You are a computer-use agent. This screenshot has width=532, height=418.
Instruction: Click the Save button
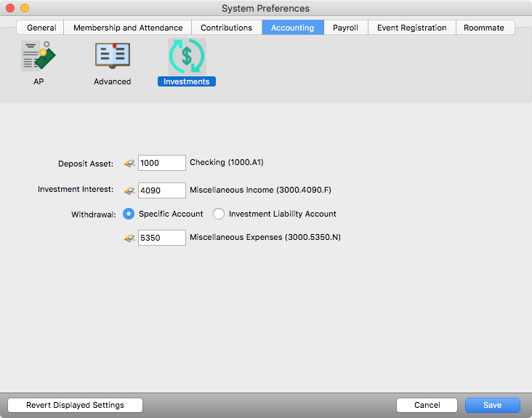(492, 405)
